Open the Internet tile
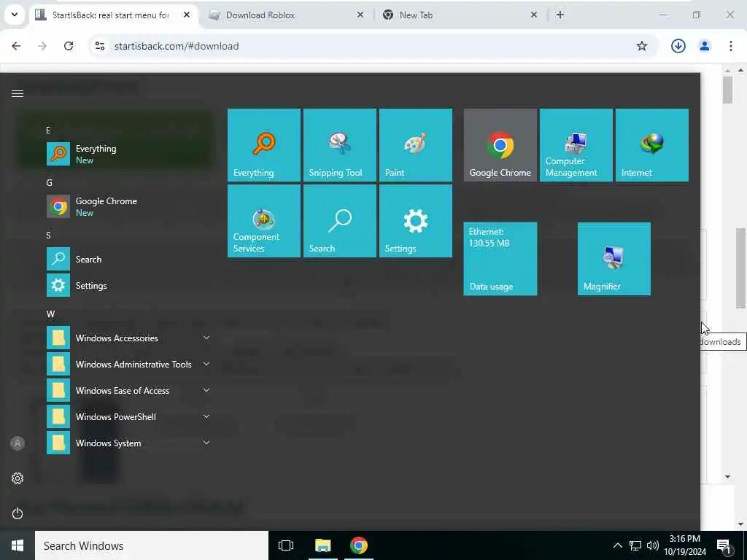This screenshot has height=560, width=747. click(x=651, y=145)
